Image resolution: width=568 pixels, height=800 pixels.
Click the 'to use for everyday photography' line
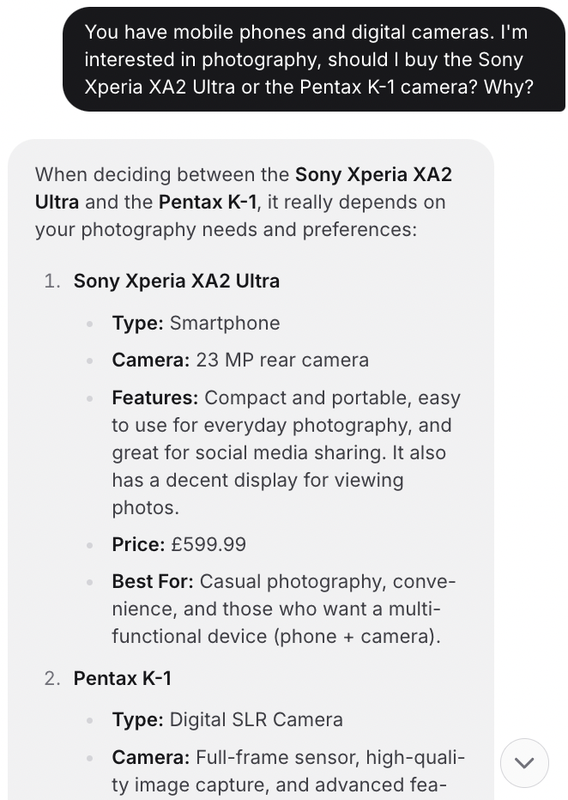(x=282, y=426)
